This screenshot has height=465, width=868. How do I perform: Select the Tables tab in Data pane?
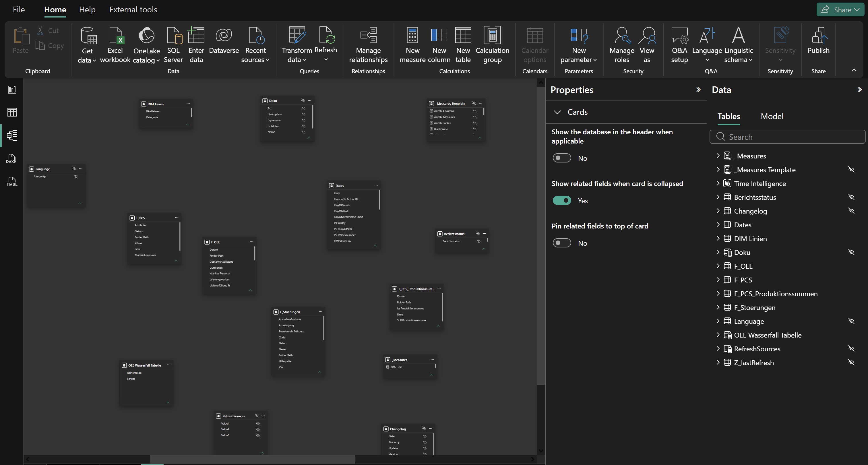[x=728, y=116]
